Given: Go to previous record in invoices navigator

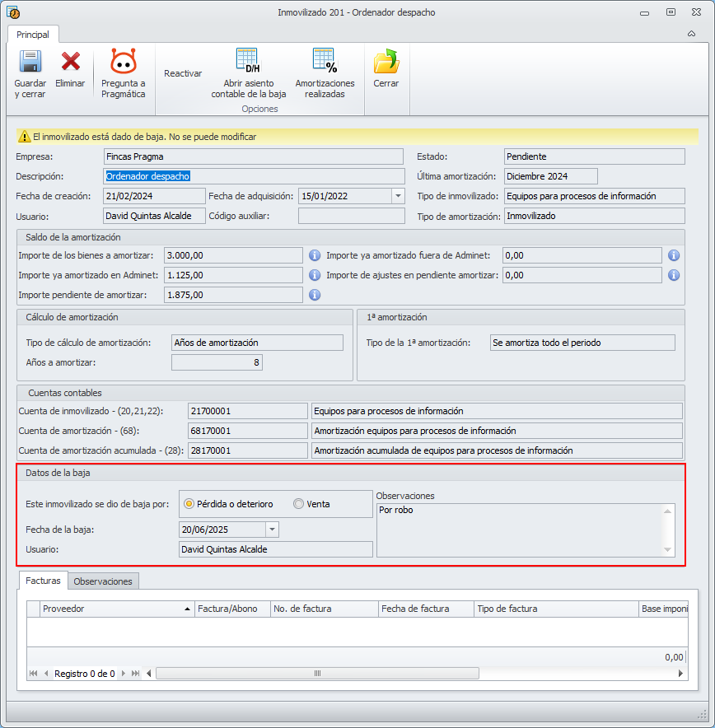Looking at the screenshot, I should (x=46, y=673).
